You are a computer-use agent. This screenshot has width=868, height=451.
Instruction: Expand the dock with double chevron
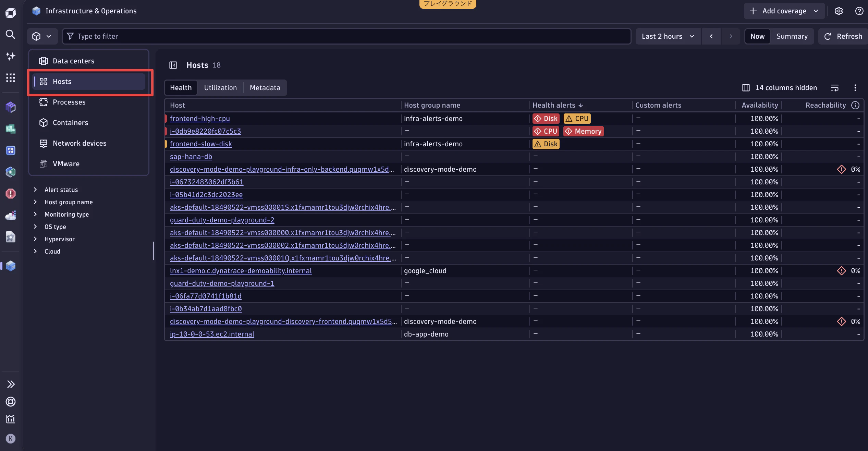(11, 384)
